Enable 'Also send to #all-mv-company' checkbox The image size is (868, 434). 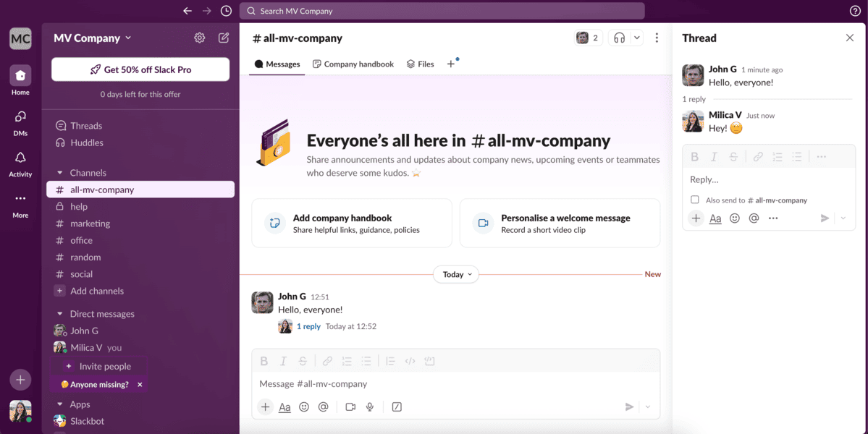coord(695,200)
